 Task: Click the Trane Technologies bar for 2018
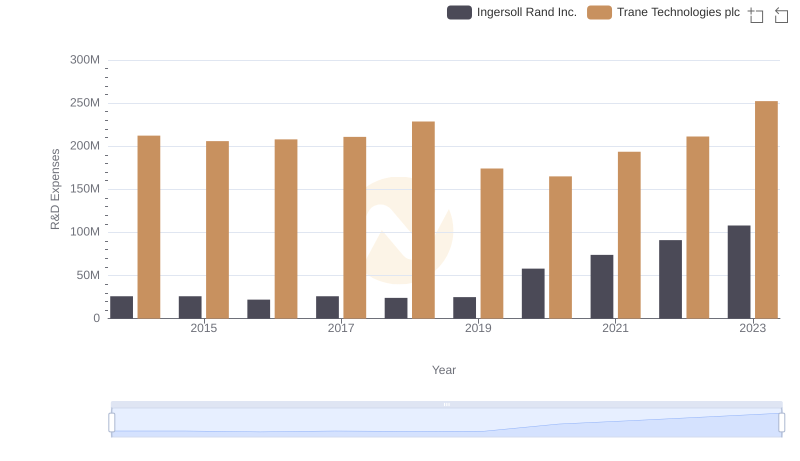click(423, 220)
